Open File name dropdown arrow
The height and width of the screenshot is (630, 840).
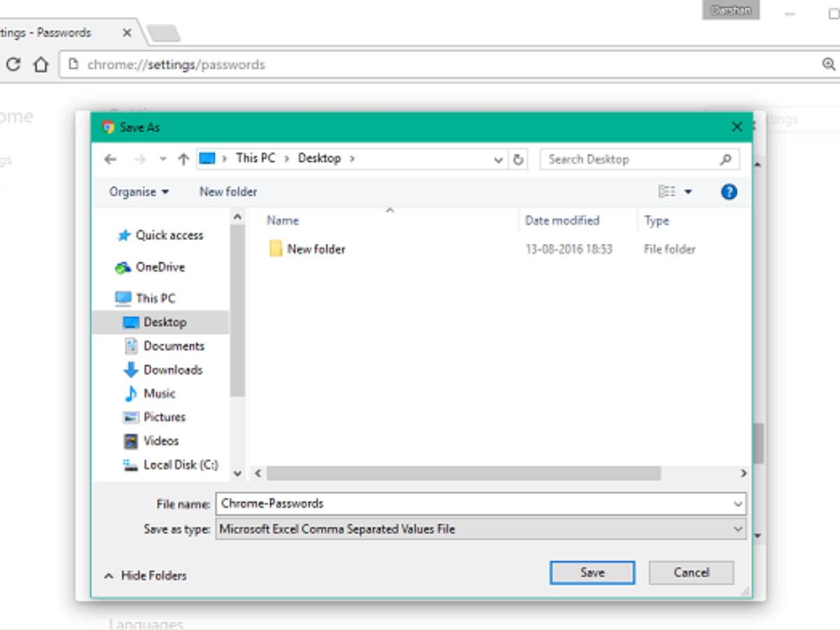(738, 503)
